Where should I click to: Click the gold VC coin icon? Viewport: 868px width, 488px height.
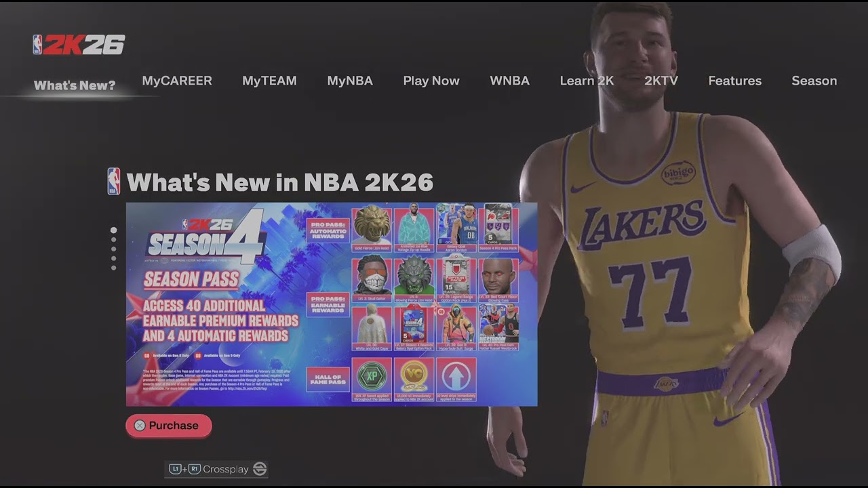414,375
